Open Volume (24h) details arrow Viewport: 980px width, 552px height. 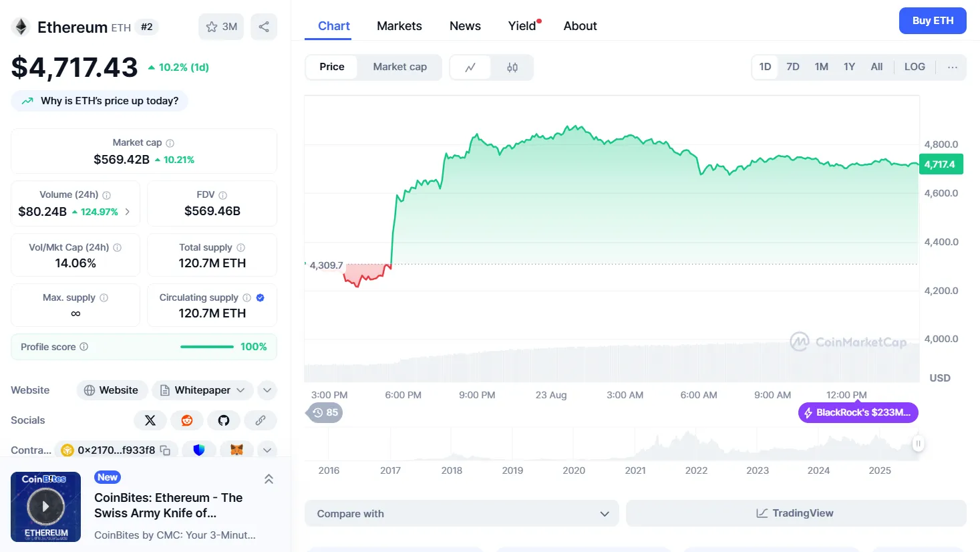pos(128,212)
